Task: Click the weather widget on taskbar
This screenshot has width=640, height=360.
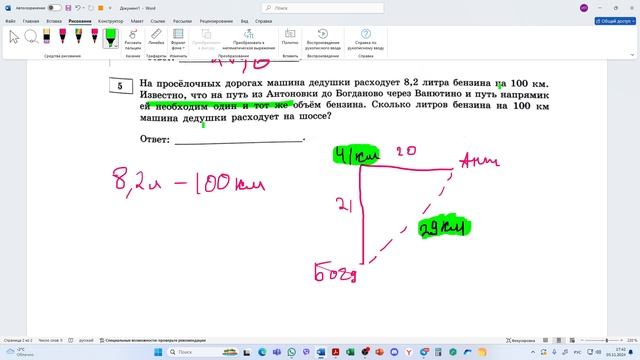Action: (x=20, y=352)
